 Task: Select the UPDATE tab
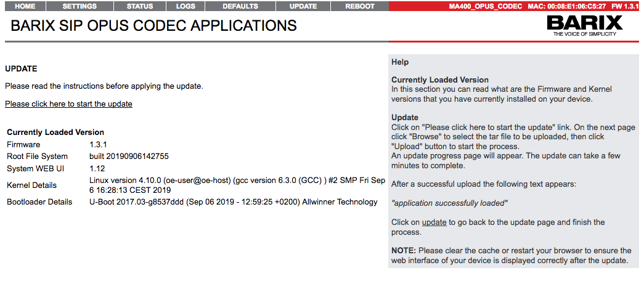pyautogui.click(x=303, y=6)
